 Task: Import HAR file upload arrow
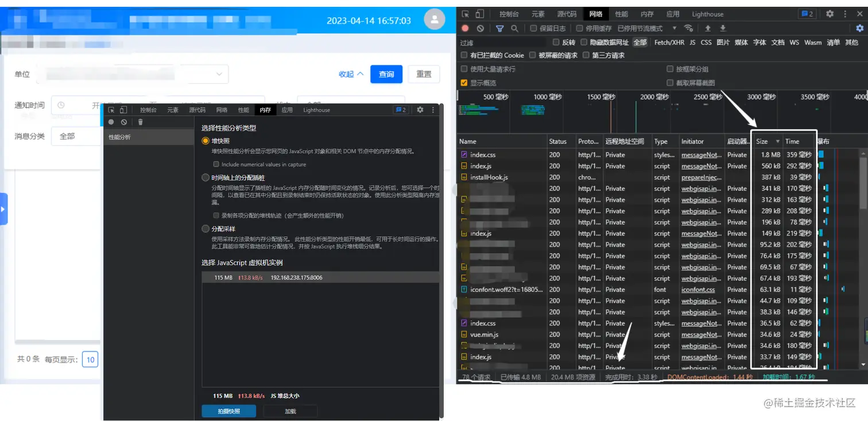tap(708, 28)
